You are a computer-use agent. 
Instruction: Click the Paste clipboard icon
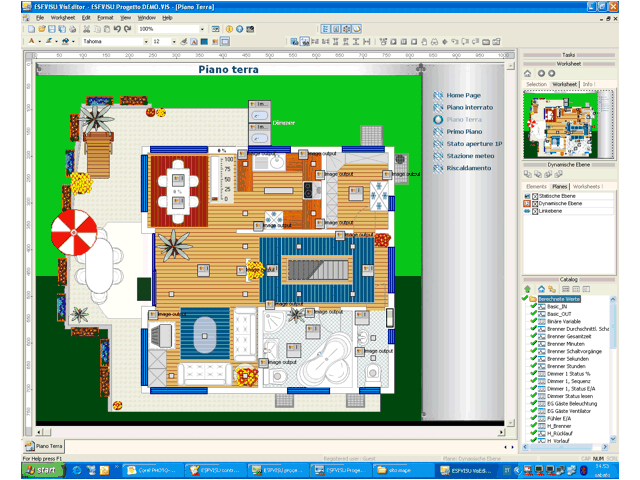pyautogui.click(x=107, y=29)
